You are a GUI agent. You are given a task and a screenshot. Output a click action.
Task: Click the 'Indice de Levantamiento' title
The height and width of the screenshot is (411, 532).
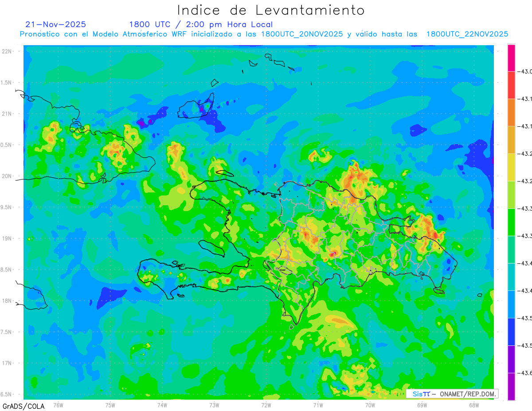[x=271, y=10]
